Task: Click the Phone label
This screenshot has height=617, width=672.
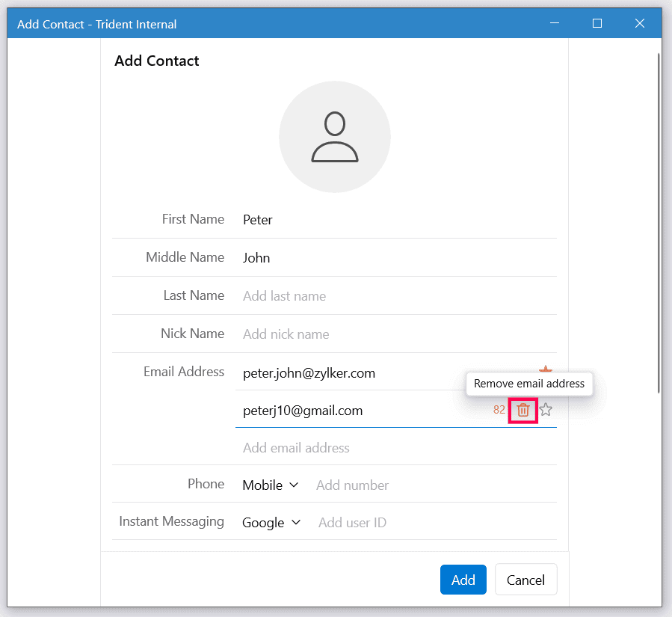Action: [206, 484]
